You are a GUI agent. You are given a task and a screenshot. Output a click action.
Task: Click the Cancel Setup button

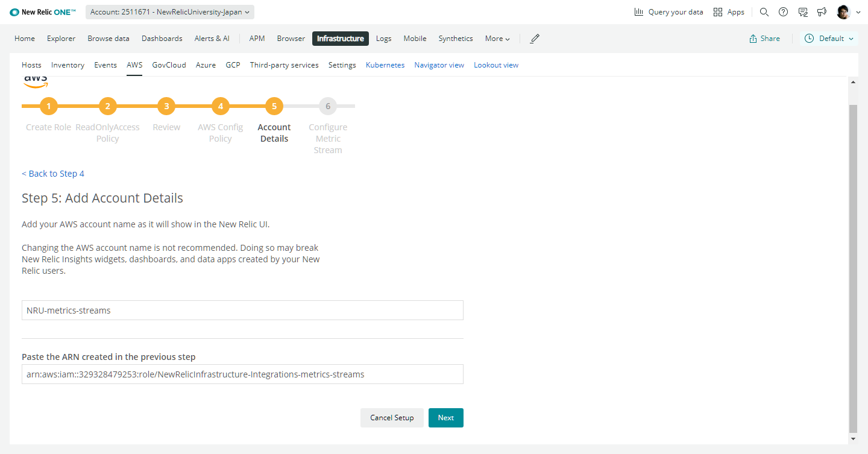(x=392, y=418)
